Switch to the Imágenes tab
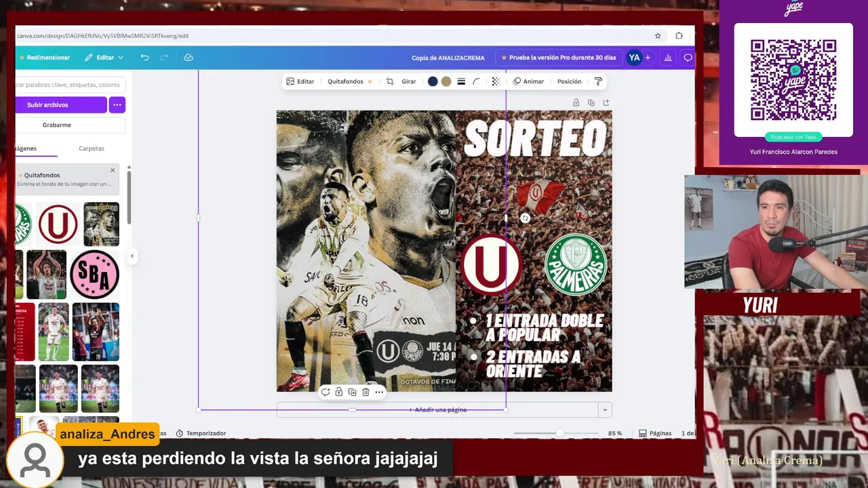The image size is (868, 488). tap(26, 148)
